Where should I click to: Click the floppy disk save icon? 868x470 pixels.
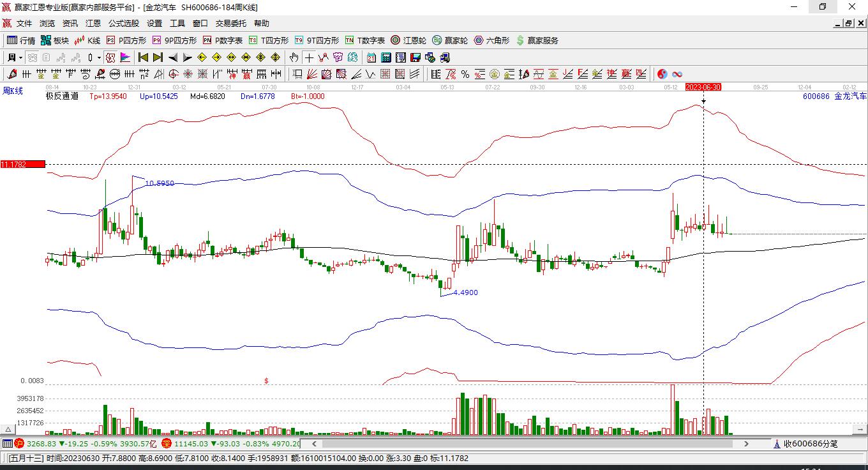pos(415,57)
